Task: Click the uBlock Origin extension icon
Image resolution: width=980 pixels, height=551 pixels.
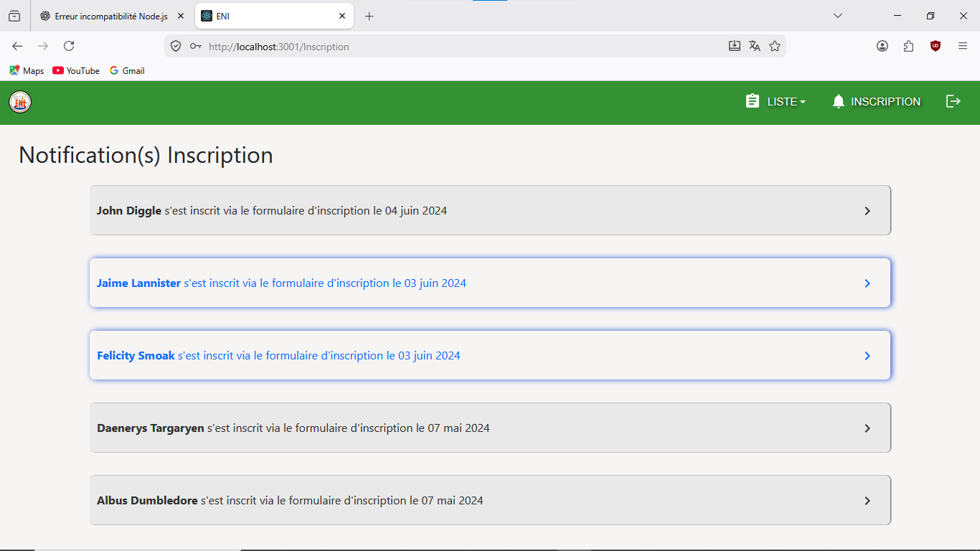Action: click(936, 46)
